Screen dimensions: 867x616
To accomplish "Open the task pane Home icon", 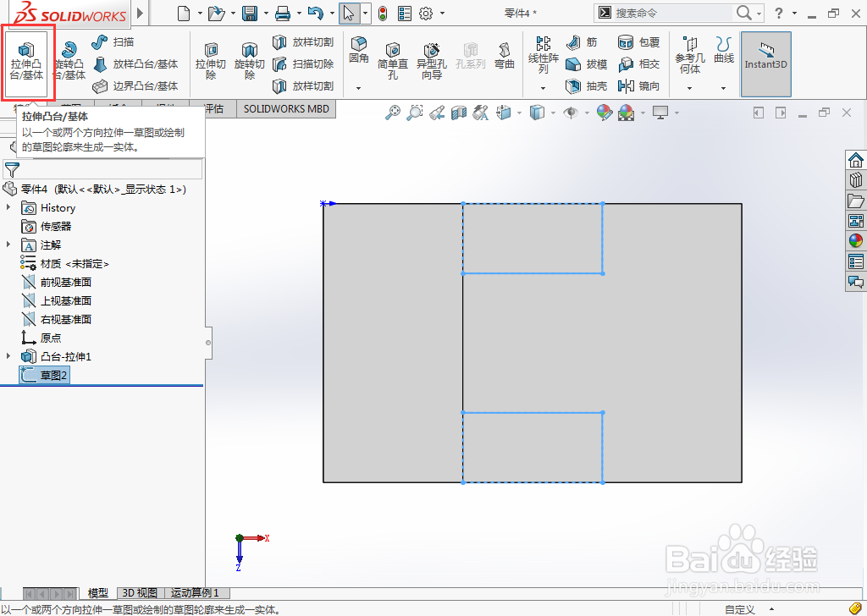I will coord(855,160).
